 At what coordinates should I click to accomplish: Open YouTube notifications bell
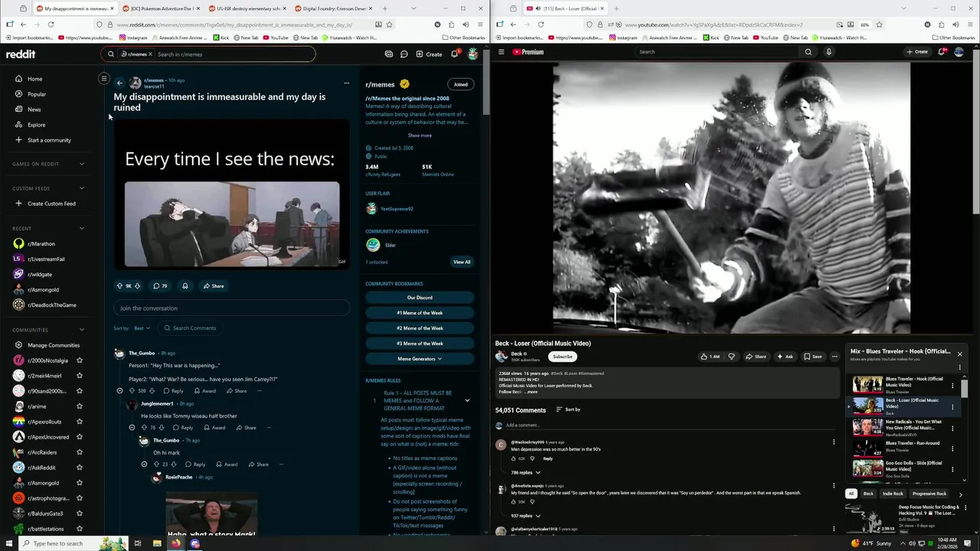[x=942, y=52]
